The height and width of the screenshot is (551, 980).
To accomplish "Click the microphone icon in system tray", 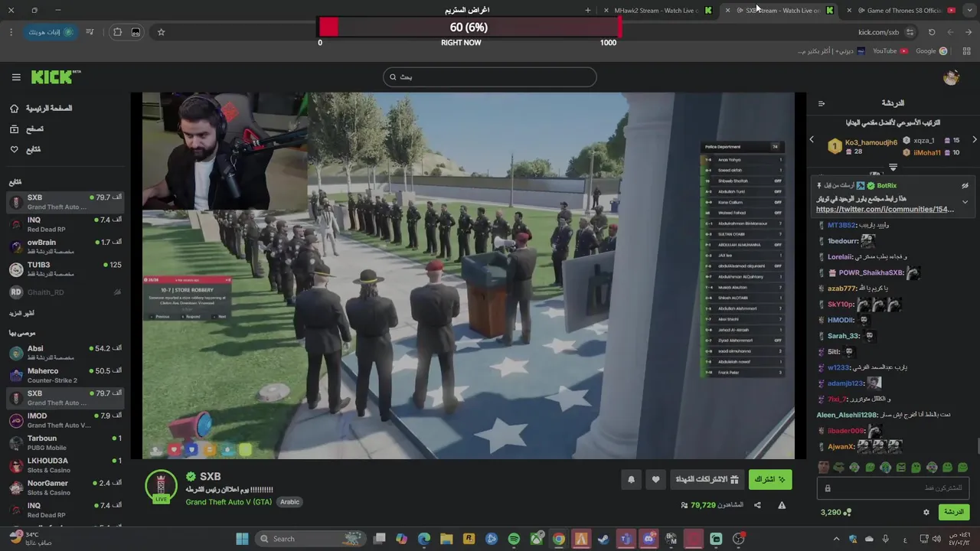I will point(887,539).
